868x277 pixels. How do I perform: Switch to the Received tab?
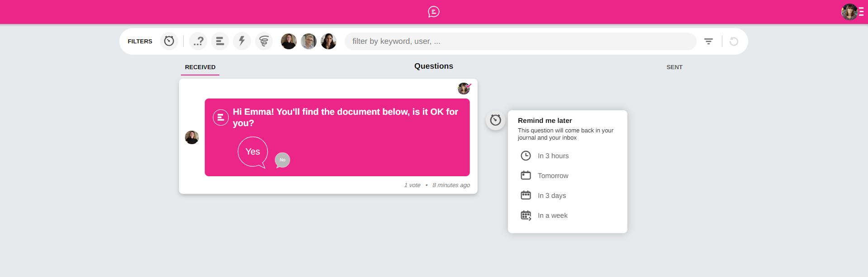(200, 67)
